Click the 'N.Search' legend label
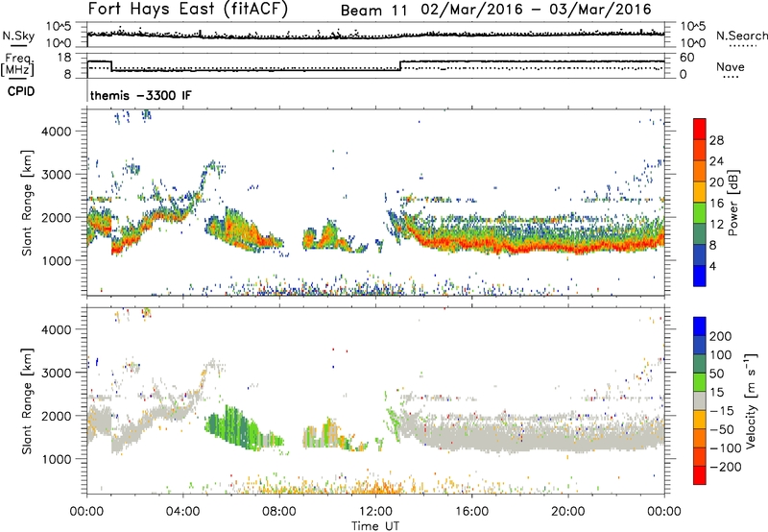This screenshot has width=768, height=532. pyautogui.click(x=742, y=36)
